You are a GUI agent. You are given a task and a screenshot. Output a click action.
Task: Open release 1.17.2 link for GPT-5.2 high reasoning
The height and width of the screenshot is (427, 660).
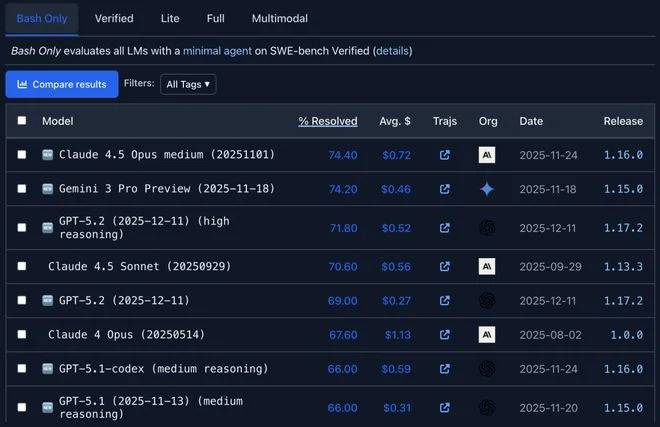click(623, 228)
